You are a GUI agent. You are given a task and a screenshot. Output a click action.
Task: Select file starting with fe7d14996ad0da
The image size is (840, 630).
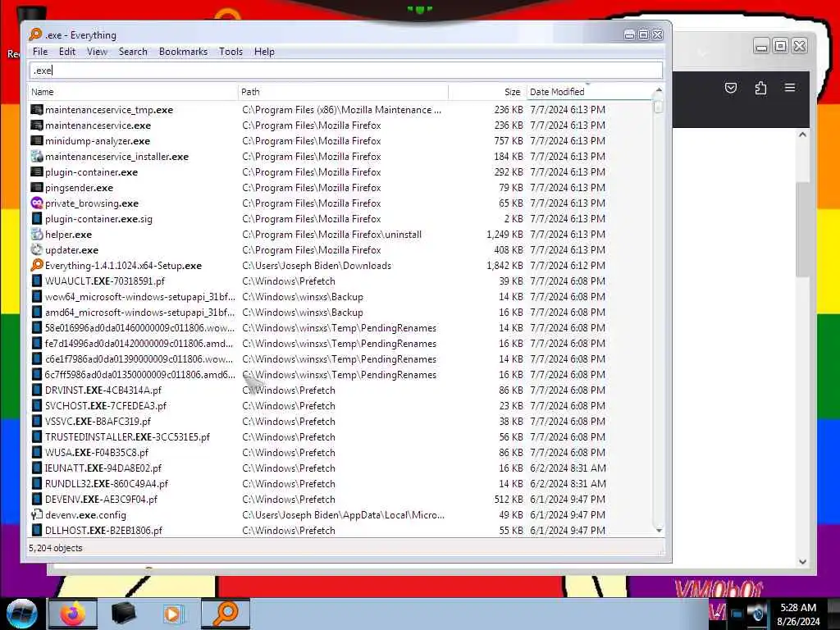[x=139, y=344]
